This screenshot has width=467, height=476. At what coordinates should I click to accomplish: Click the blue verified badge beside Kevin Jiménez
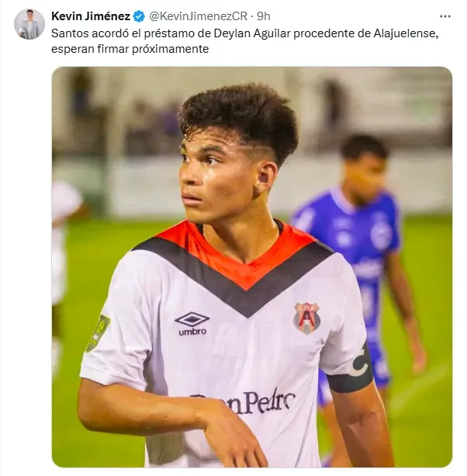pyautogui.click(x=139, y=16)
